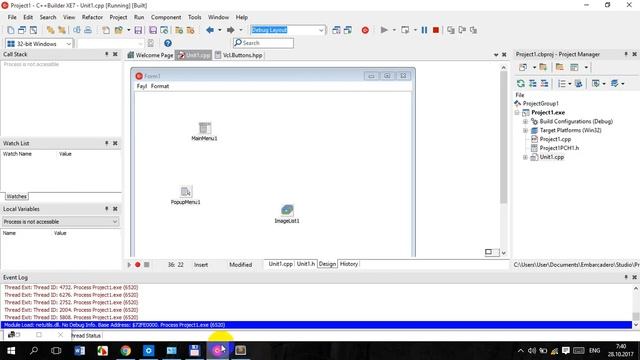Pause the running program
This screenshot has width=640, height=360.
424,30
